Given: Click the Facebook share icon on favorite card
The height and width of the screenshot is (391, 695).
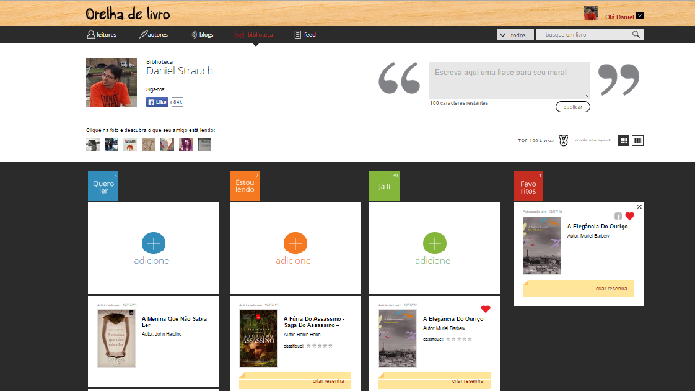Looking at the screenshot, I should click(x=618, y=216).
